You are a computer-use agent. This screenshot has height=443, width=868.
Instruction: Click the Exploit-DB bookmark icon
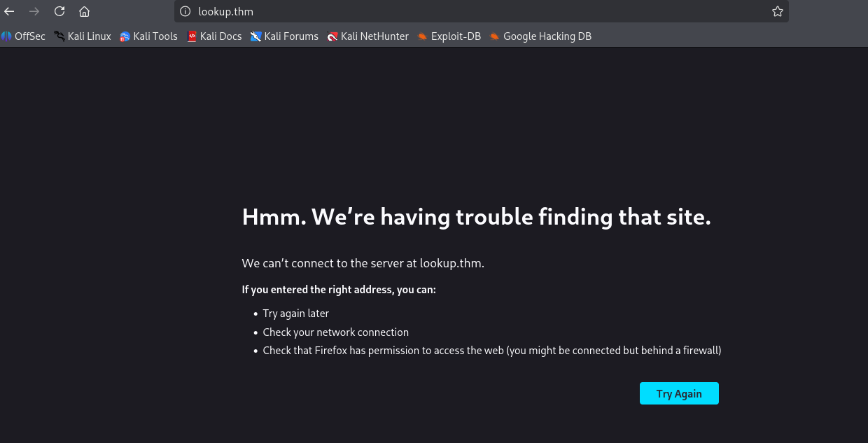point(421,36)
